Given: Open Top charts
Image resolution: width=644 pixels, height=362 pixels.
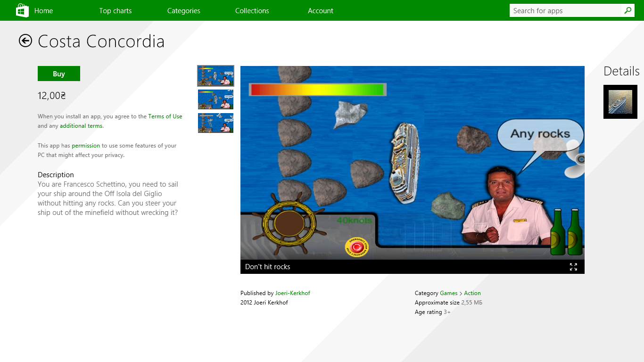Looking at the screenshot, I should pos(116,11).
